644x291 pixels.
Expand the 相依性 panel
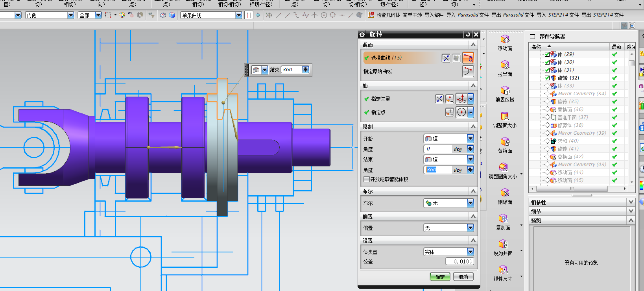pos(631,202)
